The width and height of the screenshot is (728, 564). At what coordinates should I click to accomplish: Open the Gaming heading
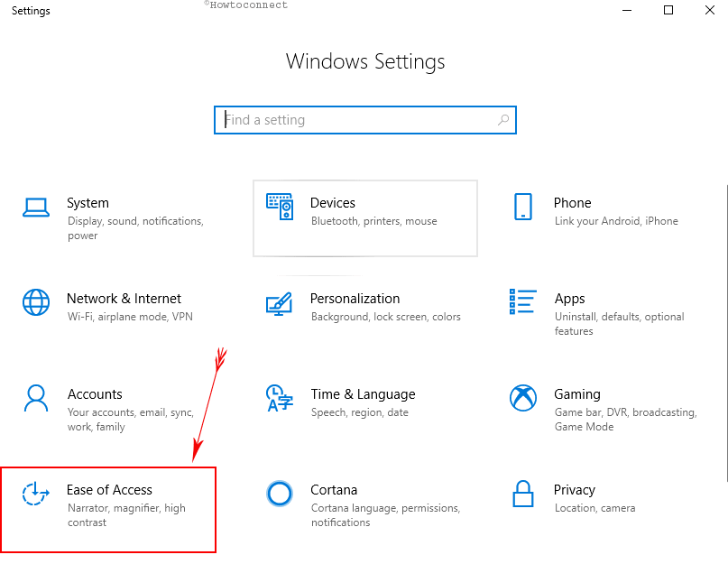(577, 395)
